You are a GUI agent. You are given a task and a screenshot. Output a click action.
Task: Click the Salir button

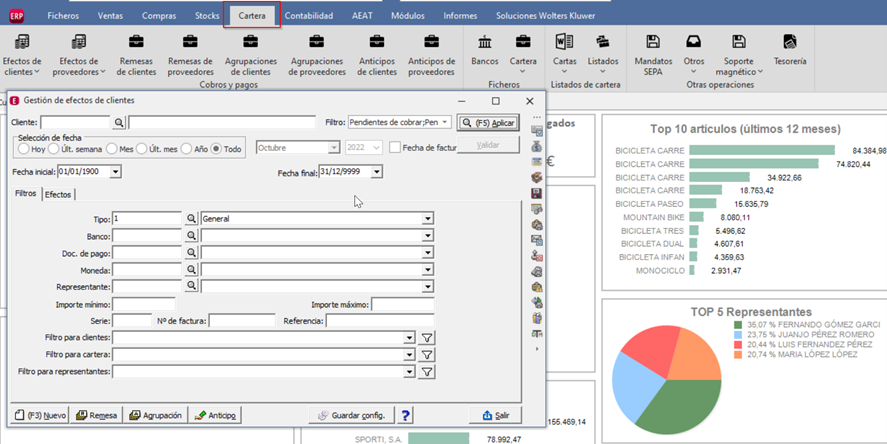pos(496,415)
